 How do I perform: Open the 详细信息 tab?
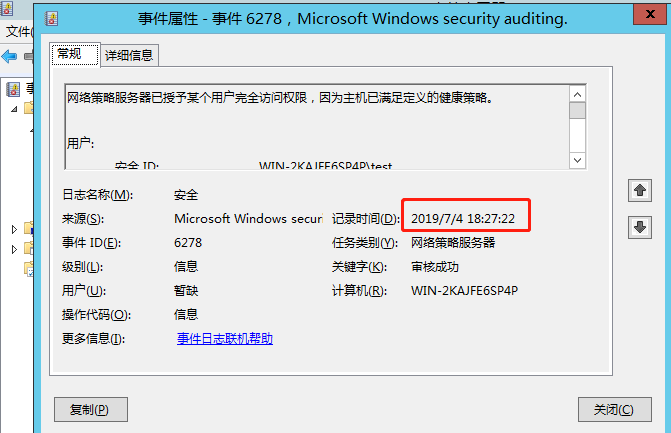[x=129, y=56]
